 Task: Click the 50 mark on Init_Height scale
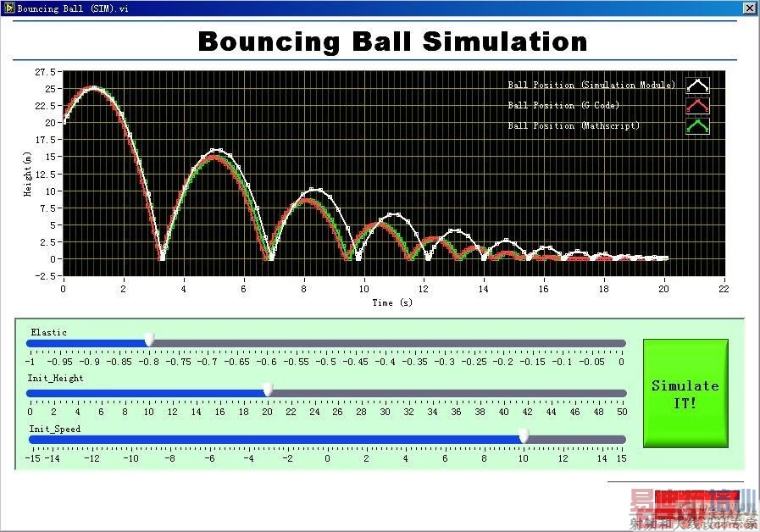[x=622, y=412]
